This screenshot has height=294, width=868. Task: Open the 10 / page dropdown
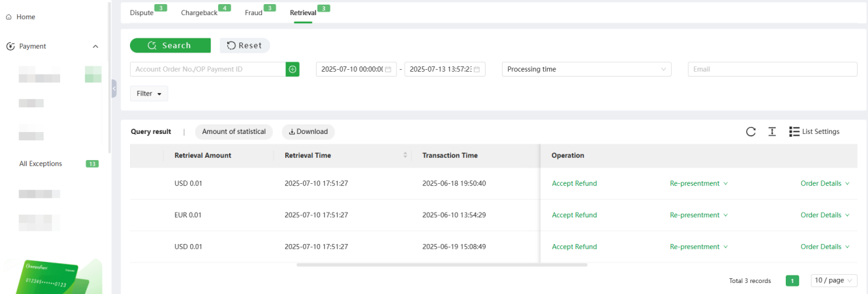(x=834, y=280)
